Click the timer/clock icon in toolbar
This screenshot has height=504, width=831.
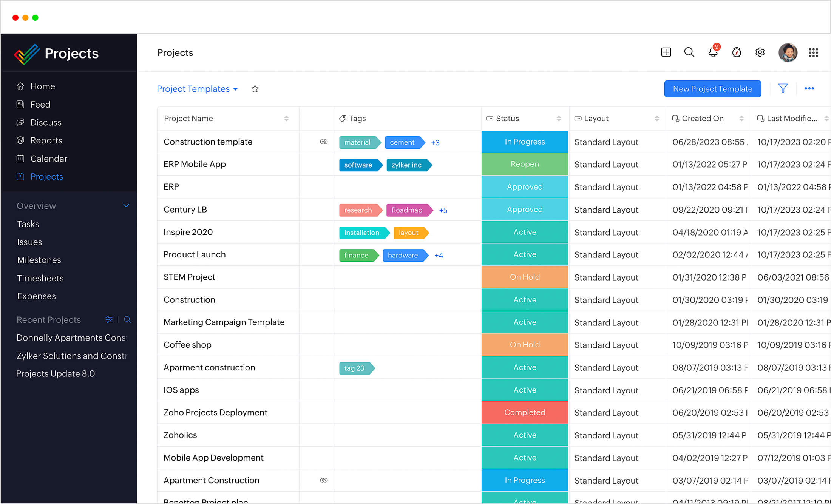(x=736, y=53)
